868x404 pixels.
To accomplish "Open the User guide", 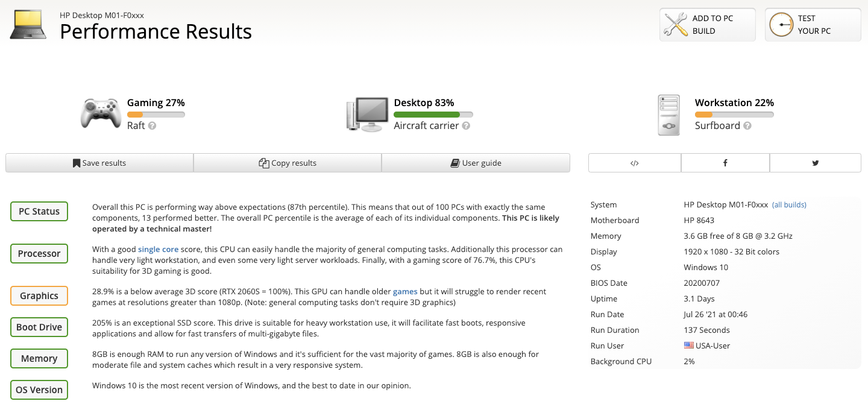I will (x=476, y=163).
